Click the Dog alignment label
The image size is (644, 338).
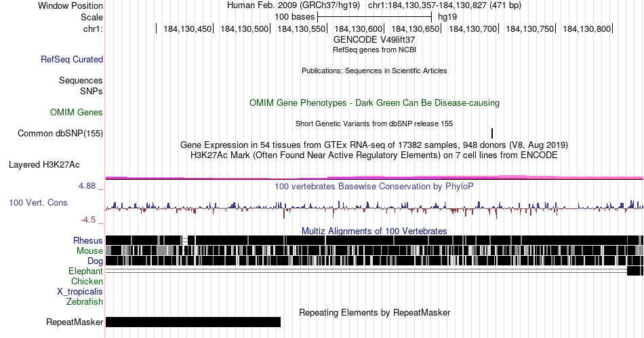click(x=95, y=261)
